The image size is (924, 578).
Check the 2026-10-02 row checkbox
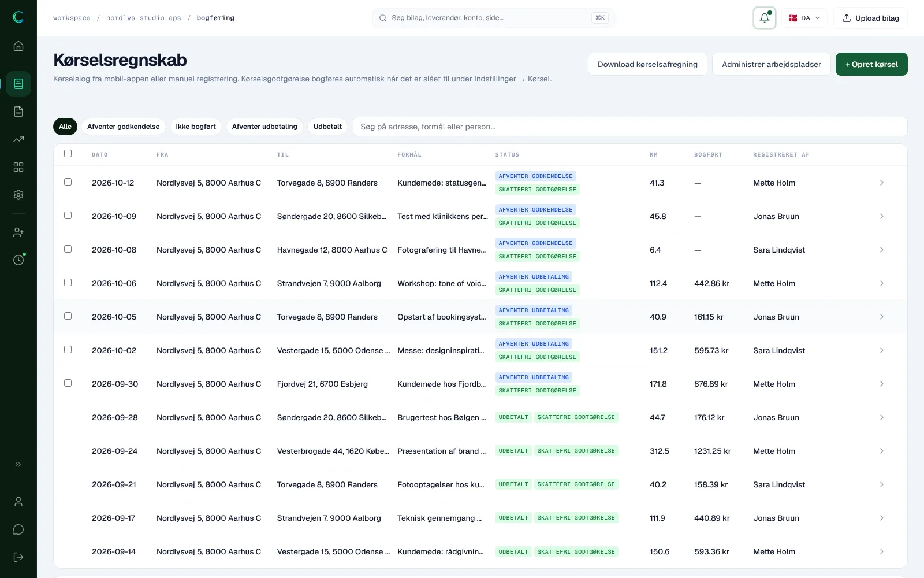[x=68, y=350]
